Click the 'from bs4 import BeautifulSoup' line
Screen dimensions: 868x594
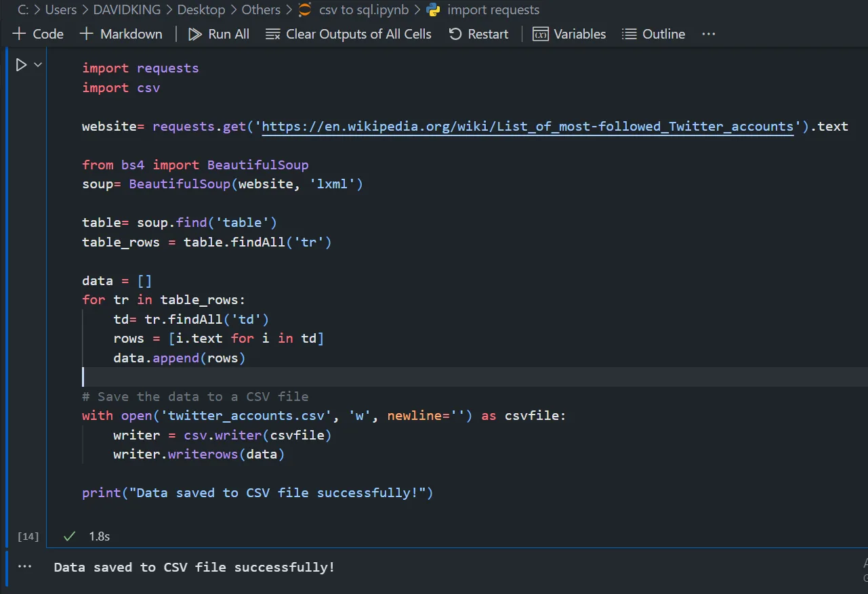pos(195,165)
